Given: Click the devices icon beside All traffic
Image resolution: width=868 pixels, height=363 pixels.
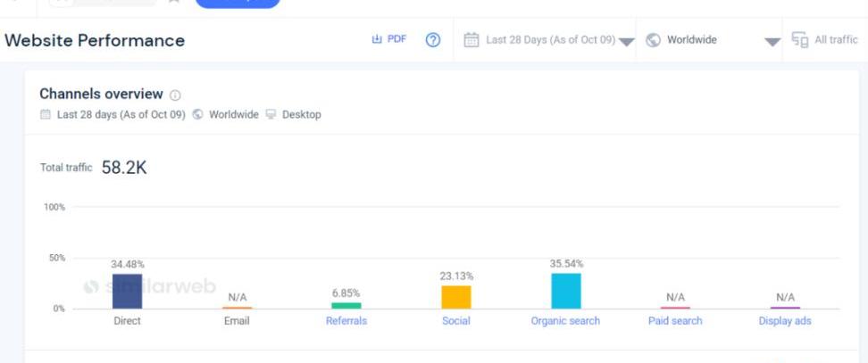Looking at the screenshot, I should [x=799, y=40].
